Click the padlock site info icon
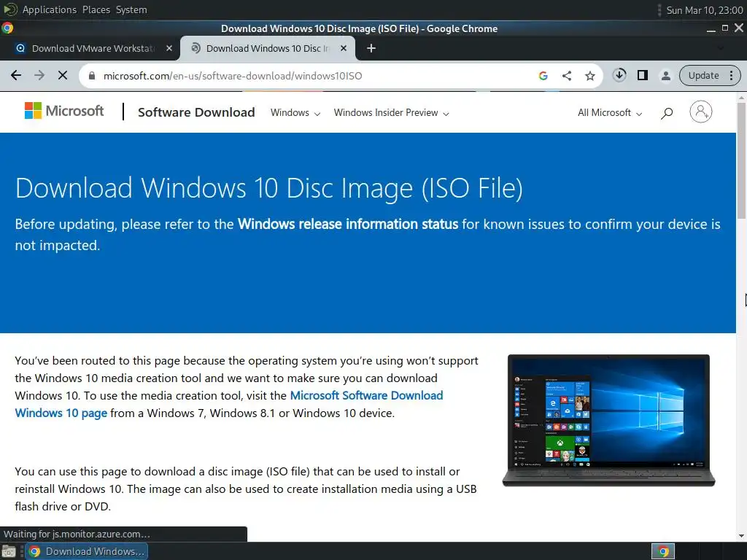 pos(92,76)
